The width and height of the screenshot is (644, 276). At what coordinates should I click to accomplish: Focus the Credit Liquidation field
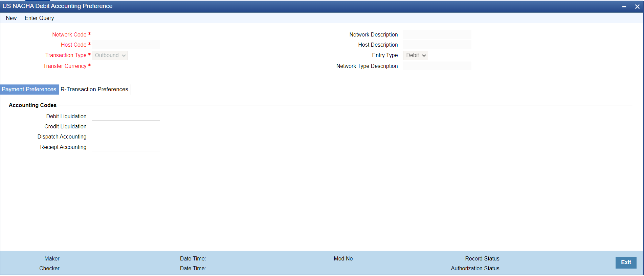(x=126, y=126)
